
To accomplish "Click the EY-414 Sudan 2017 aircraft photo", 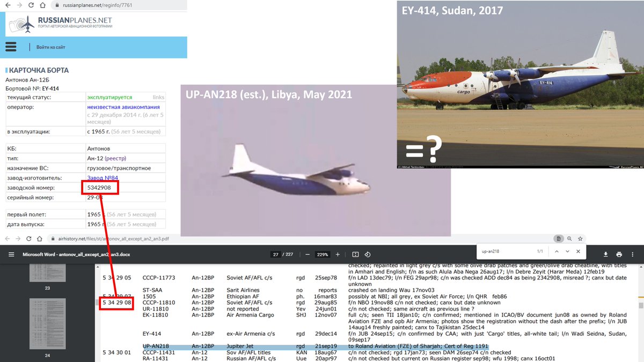I will (520, 85).
